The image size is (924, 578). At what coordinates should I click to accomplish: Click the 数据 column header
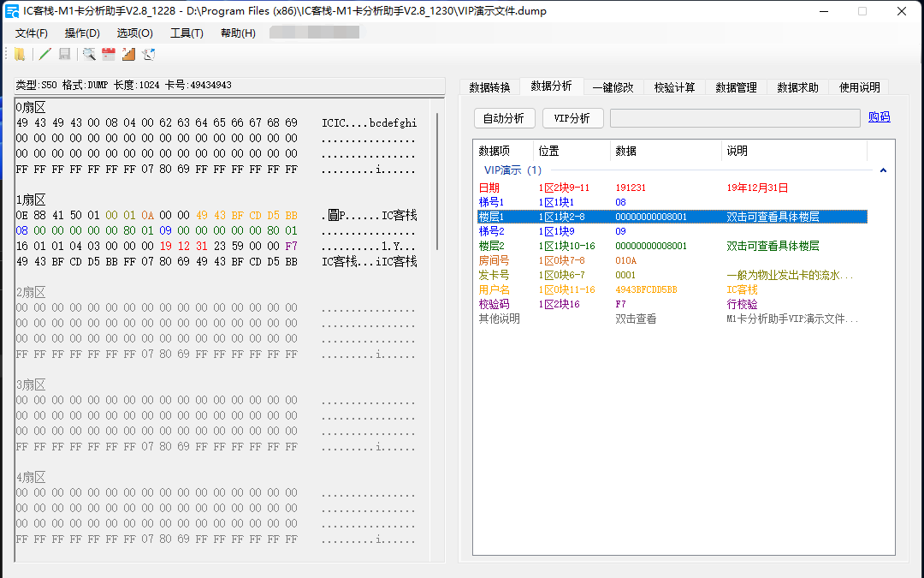[666, 151]
